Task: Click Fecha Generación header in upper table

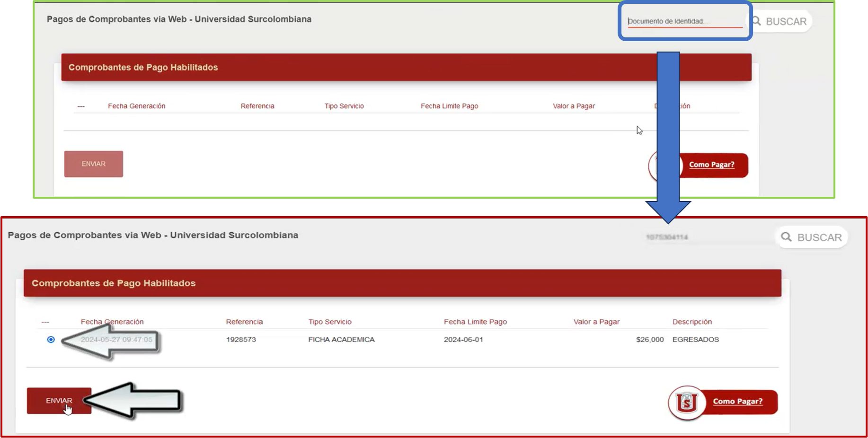Action: (x=137, y=106)
